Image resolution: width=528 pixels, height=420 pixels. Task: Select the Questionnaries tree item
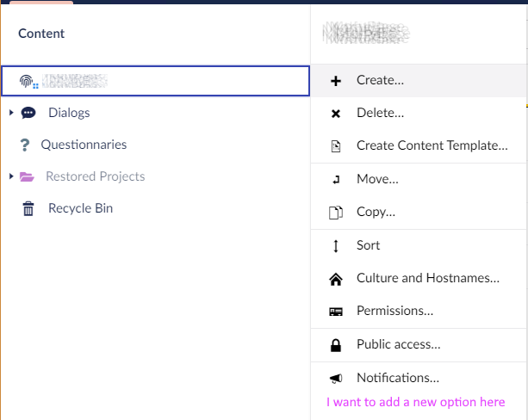[84, 145]
